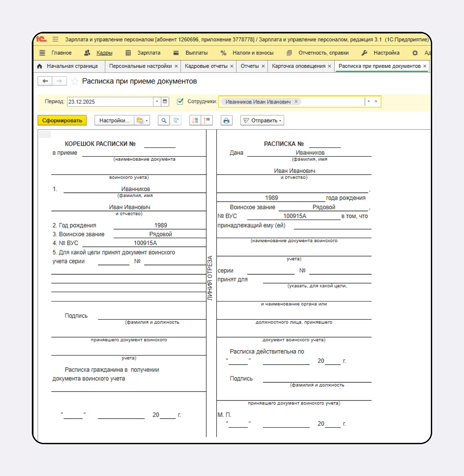Viewport: 464px width, 476px height.
Task: Go back with the left arrow button
Action: coord(45,81)
